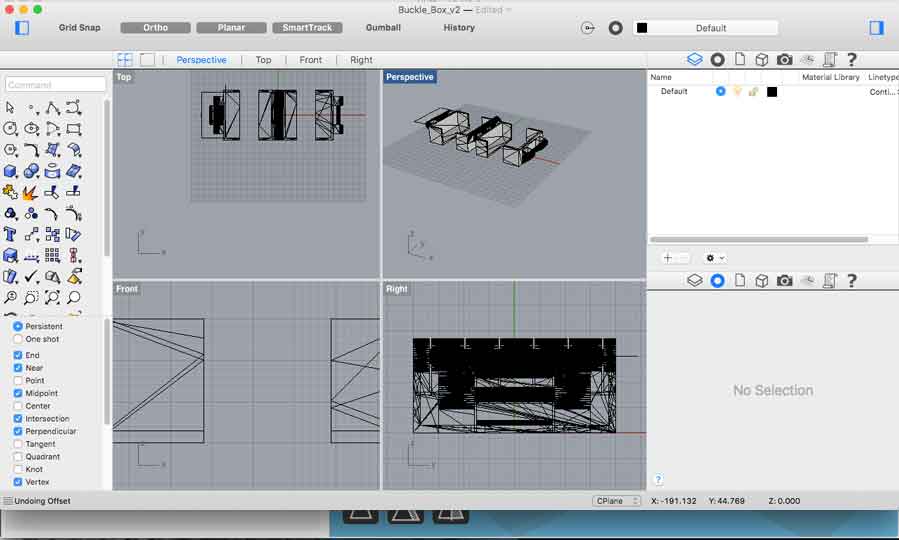Create a Box solid tool
Viewport: 899px width, 540px height.
pyautogui.click(x=10, y=171)
